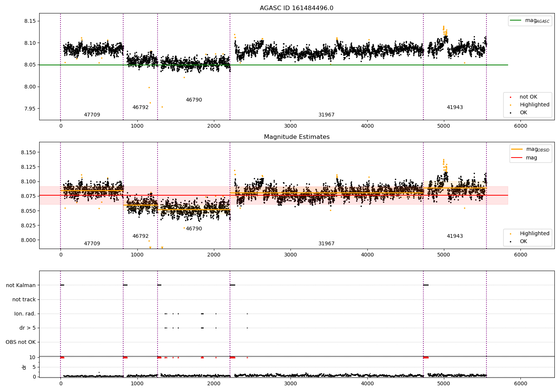Click label 46792 in Magnitude Estimates plot
Screen dimensions: 560x392
click(x=140, y=236)
